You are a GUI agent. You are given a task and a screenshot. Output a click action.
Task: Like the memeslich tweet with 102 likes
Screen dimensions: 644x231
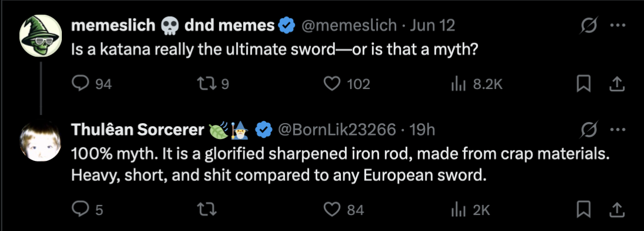(332, 84)
